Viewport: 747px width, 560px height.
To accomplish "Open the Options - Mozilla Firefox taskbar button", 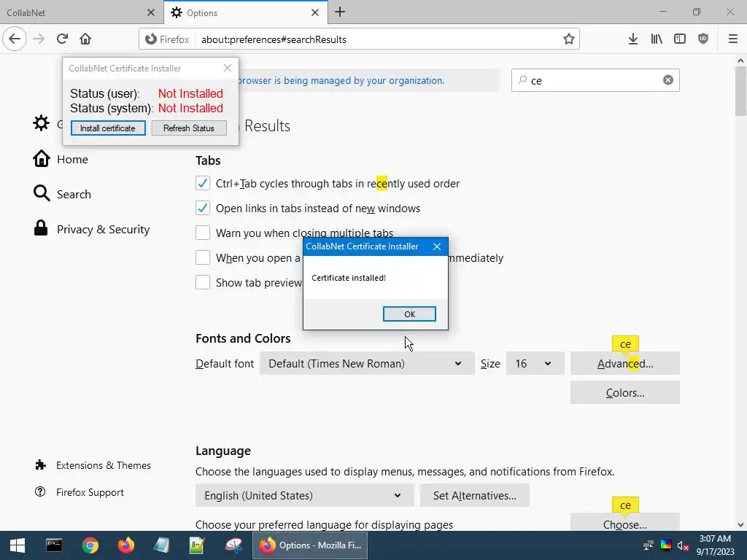I will 310,545.
